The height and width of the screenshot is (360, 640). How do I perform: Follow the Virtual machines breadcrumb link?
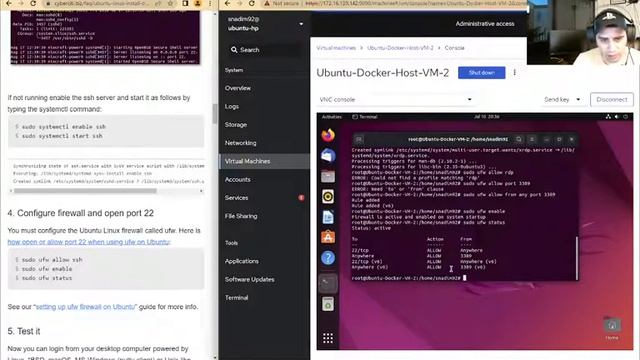coord(336,48)
